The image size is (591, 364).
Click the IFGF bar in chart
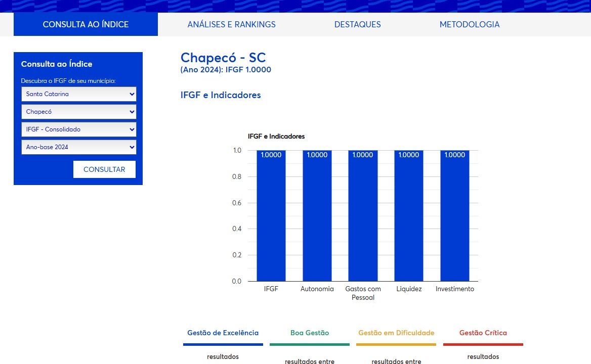click(x=271, y=217)
